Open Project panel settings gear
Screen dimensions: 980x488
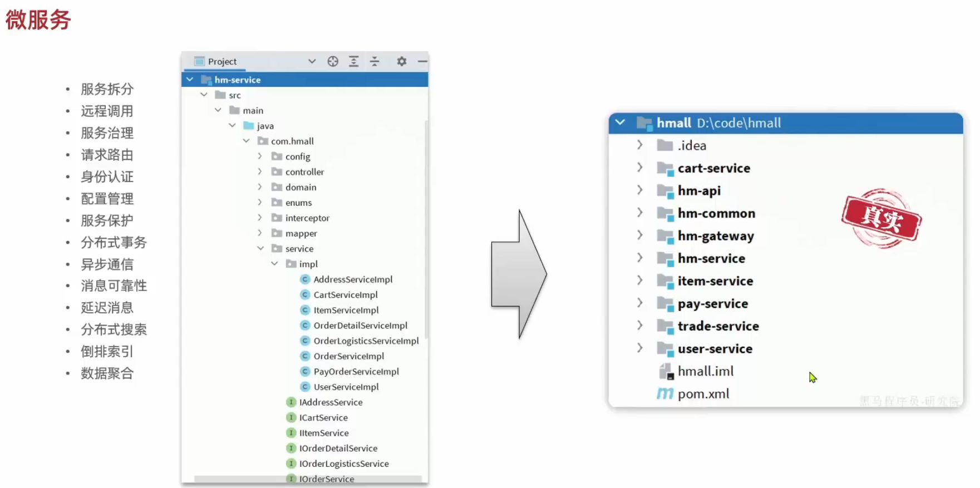click(x=401, y=61)
